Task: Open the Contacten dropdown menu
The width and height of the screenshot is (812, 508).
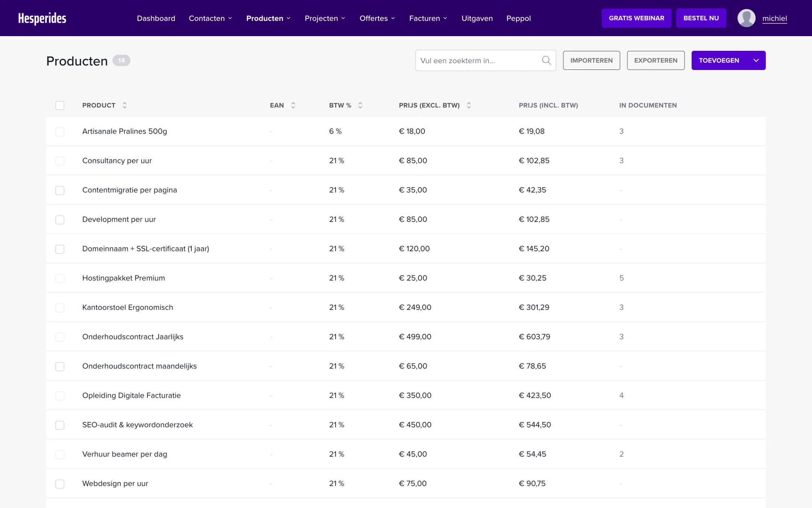Action: pos(211,18)
